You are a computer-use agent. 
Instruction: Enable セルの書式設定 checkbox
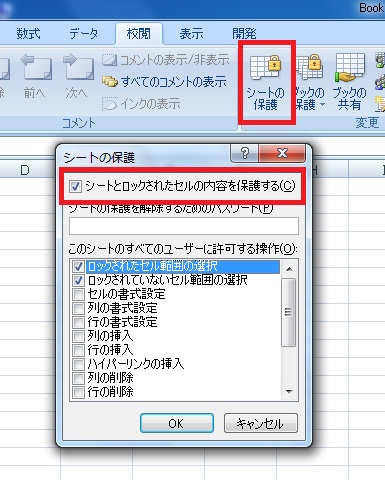click(x=78, y=294)
